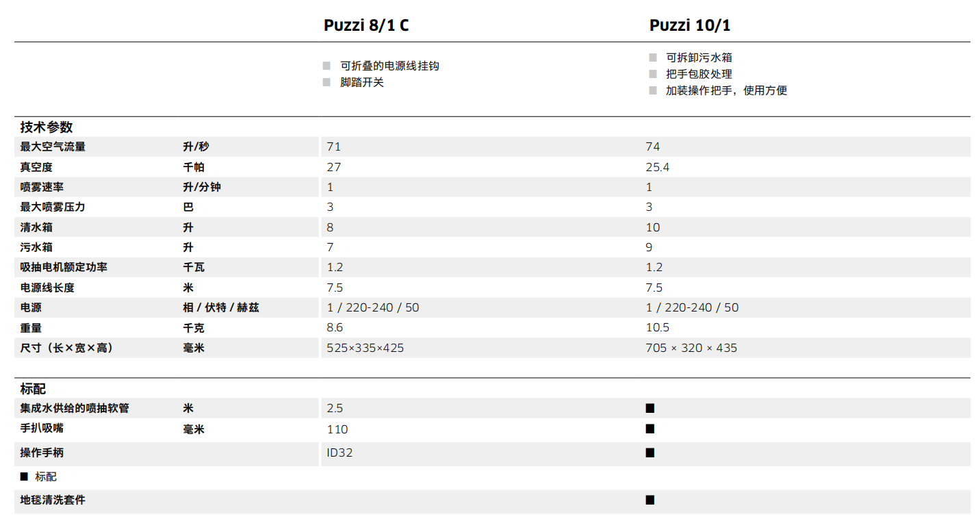Click the gray bullet beside 可折叠的电源线挂钩
The height and width of the screenshot is (521, 980).
coord(326,66)
